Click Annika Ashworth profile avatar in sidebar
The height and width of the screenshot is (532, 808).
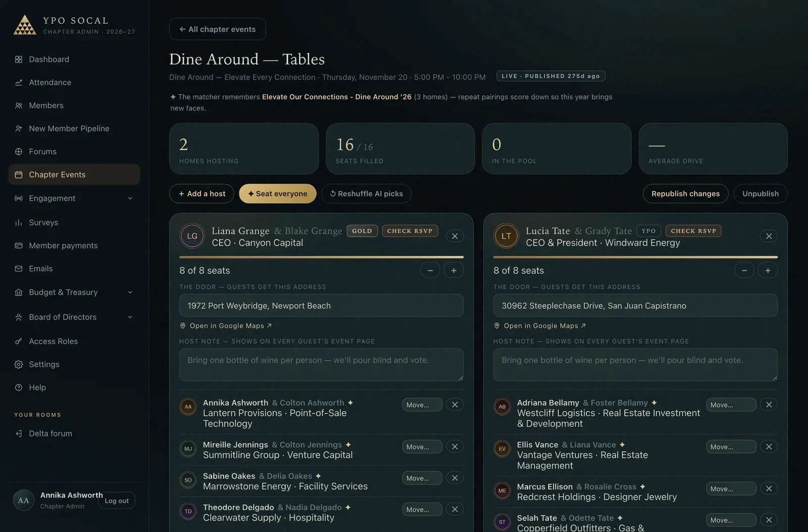[x=23, y=500]
